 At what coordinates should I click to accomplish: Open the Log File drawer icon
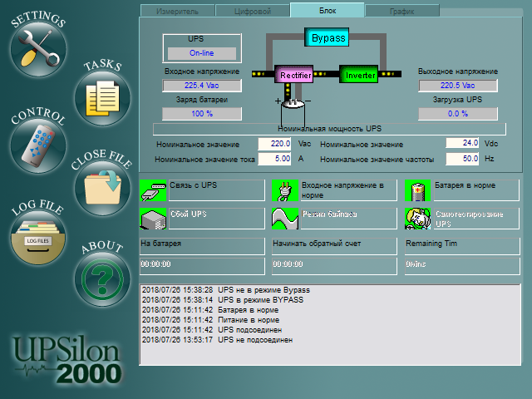pyautogui.click(x=38, y=238)
